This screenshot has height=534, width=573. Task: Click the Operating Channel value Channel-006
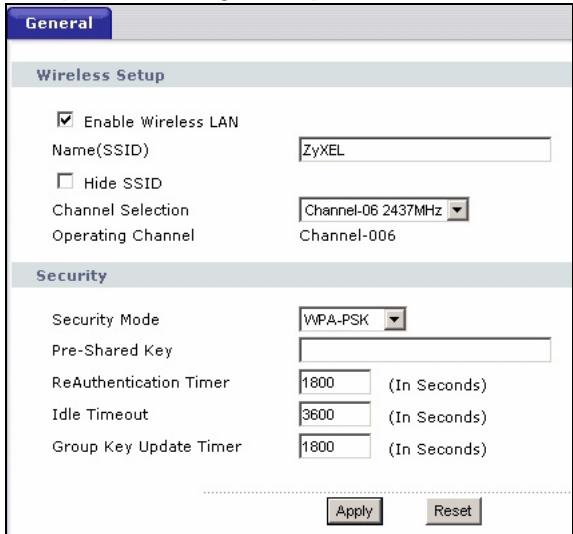point(347,235)
